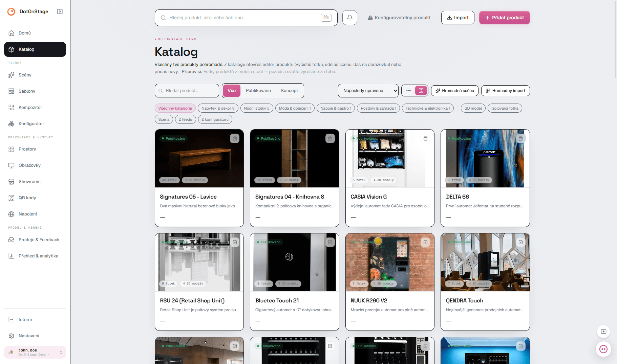Click the Showroom store icon

[11, 182]
